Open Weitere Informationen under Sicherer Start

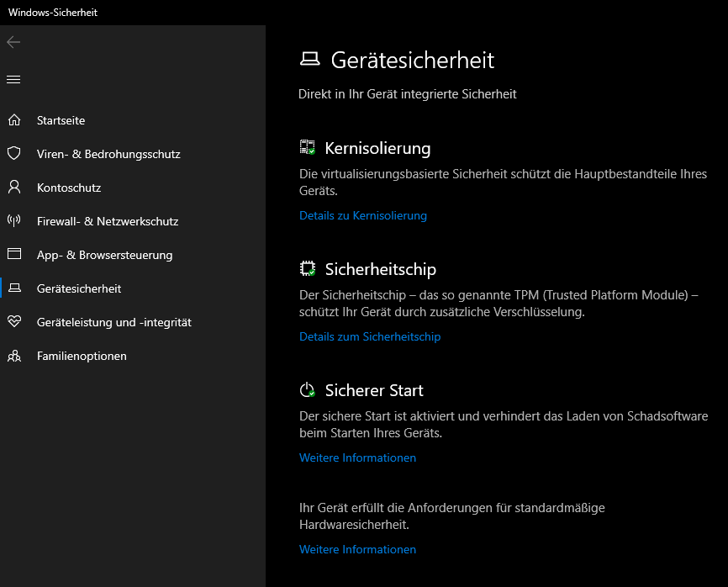pos(357,458)
